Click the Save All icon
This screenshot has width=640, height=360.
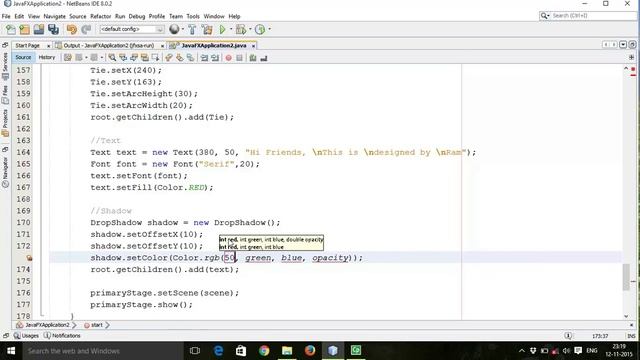click(x=53, y=29)
